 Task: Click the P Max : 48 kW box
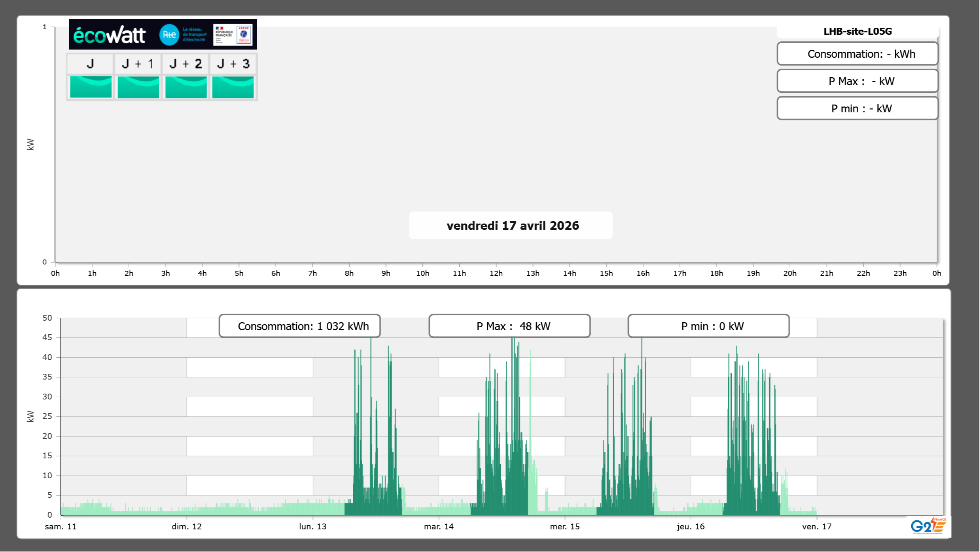point(509,326)
